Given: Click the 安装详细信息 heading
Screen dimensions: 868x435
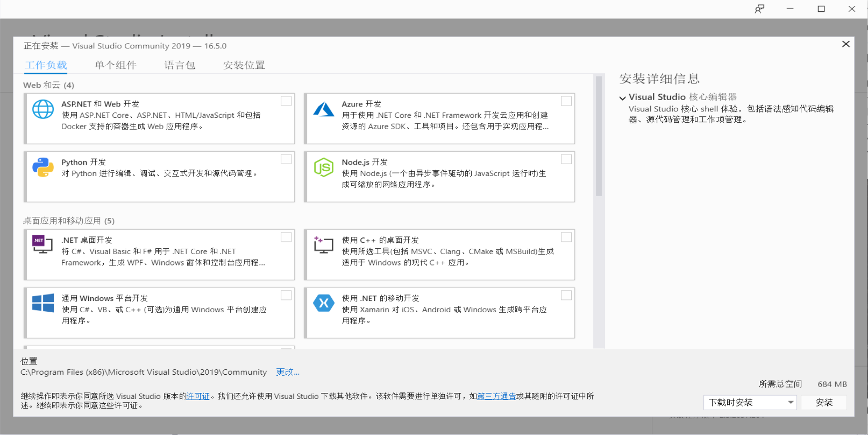Looking at the screenshot, I should [x=659, y=79].
